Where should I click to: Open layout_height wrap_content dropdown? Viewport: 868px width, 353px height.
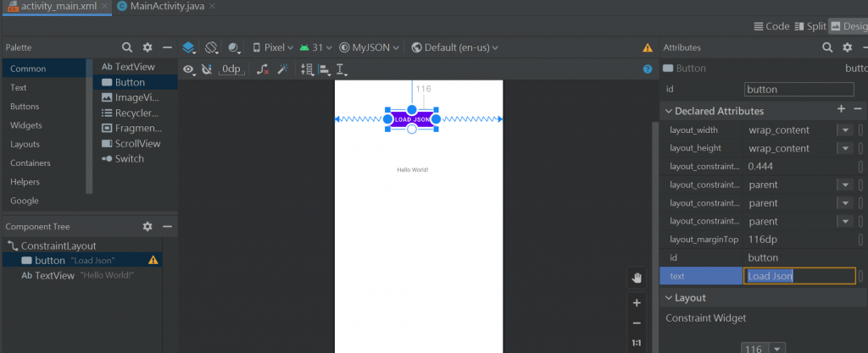point(845,149)
